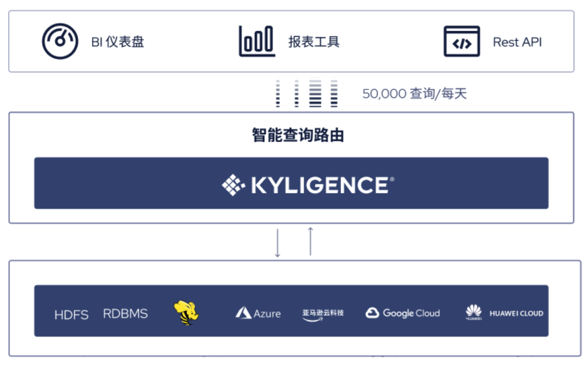Screen dimensions: 588x366
Task: Click the RDBMS label
Action: [125, 314]
